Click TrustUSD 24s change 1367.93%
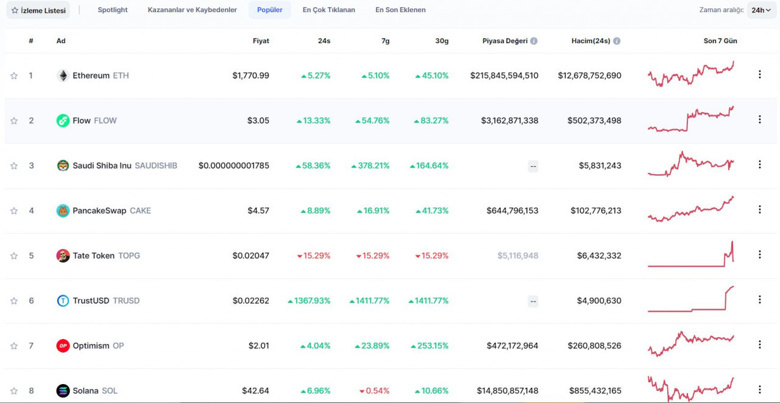Screen dimensions: 780x403 coord(309,301)
